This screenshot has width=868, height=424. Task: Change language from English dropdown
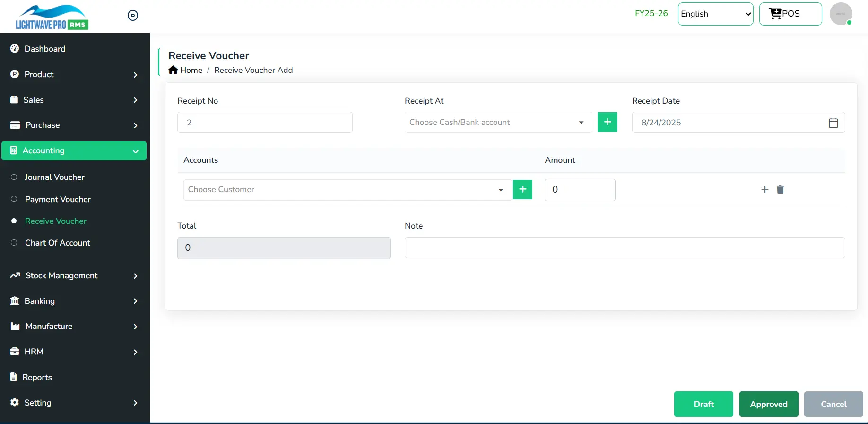point(715,14)
